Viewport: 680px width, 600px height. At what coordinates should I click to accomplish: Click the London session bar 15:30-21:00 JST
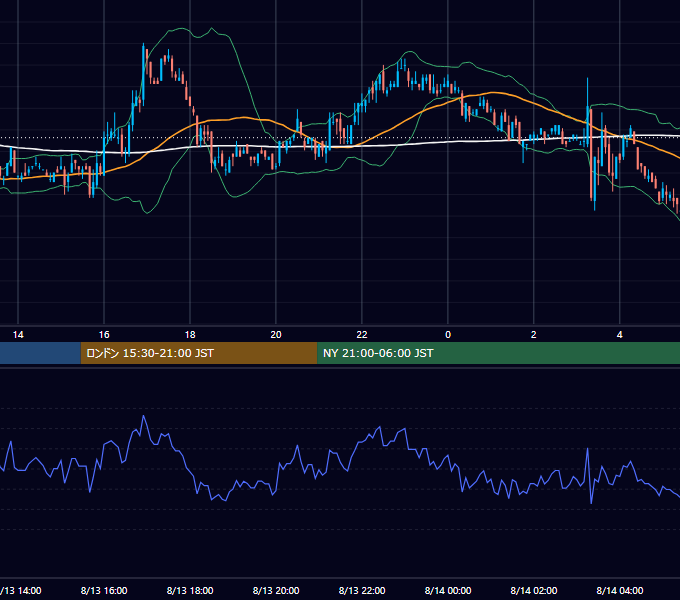coord(199,353)
